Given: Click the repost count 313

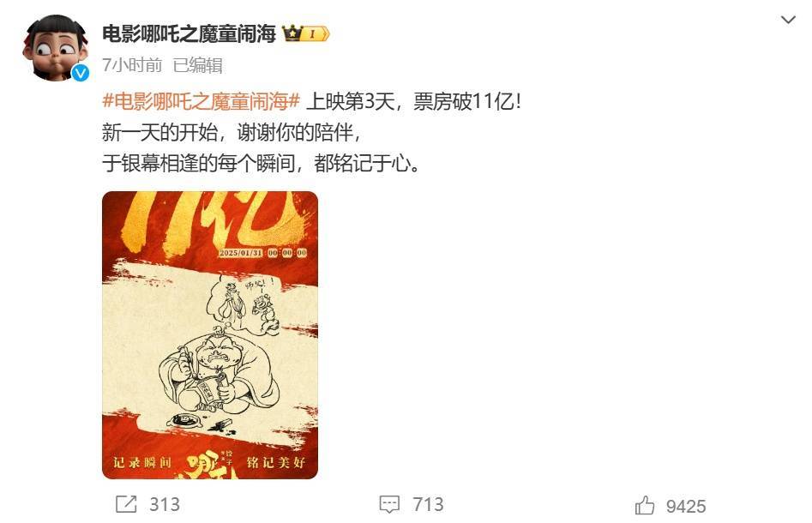Looking at the screenshot, I should (x=165, y=504).
